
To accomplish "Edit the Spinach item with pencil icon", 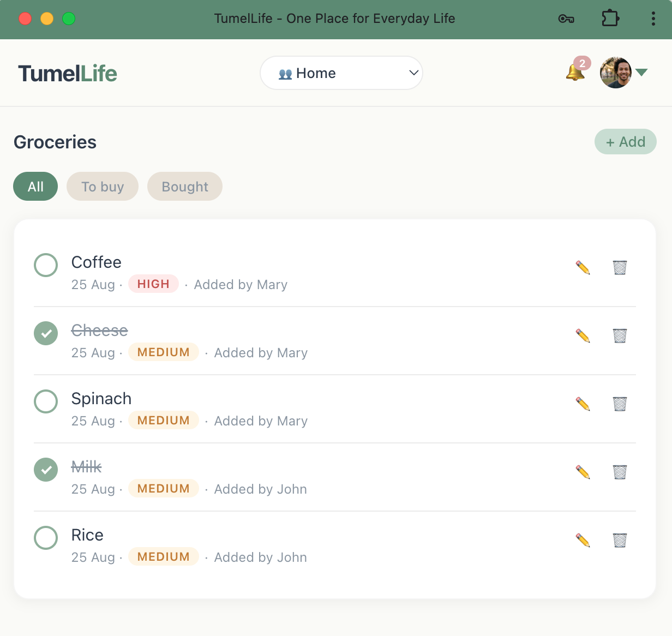I will pyautogui.click(x=583, y=404).
